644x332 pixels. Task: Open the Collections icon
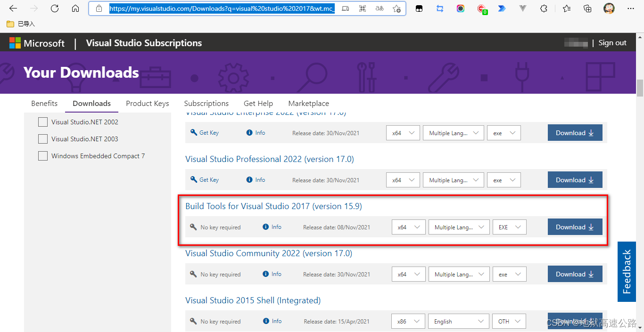(587, 8)
